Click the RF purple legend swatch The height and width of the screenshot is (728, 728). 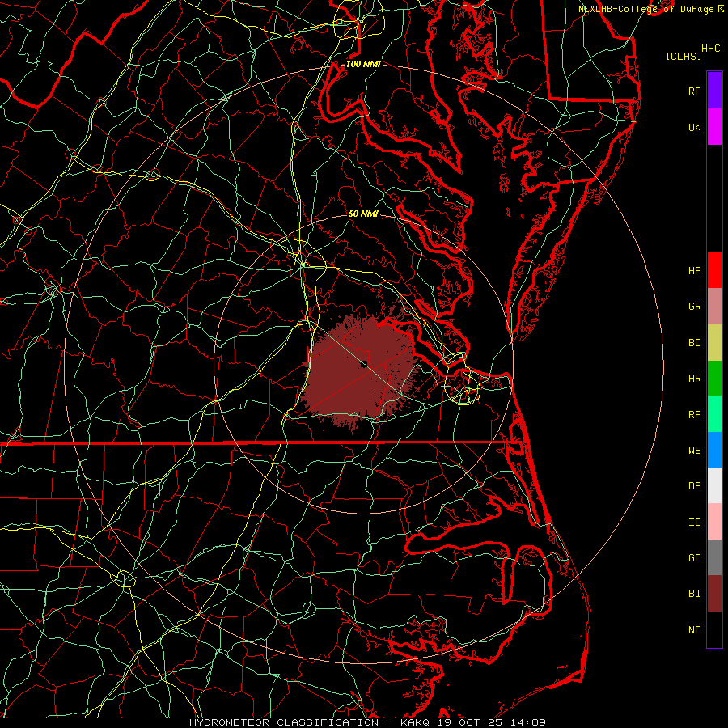tap(714, 91)
